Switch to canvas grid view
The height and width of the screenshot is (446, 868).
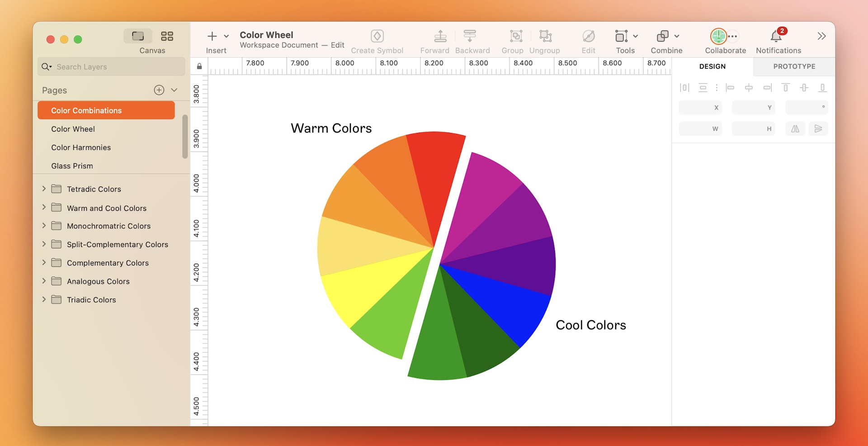[167, 36]
